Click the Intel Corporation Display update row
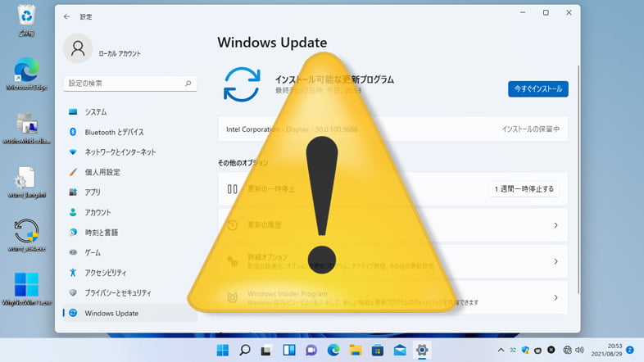644x362 pixels. pyautogui.click(x=392, y=129)
